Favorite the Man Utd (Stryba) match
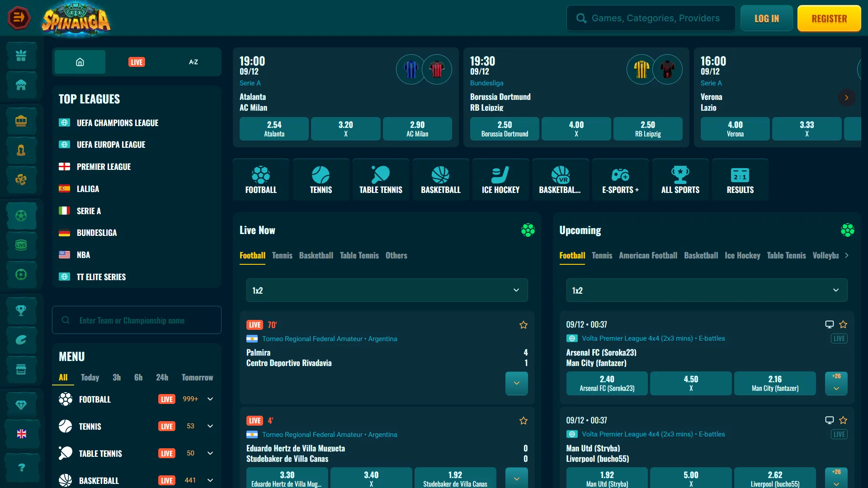 843,420
